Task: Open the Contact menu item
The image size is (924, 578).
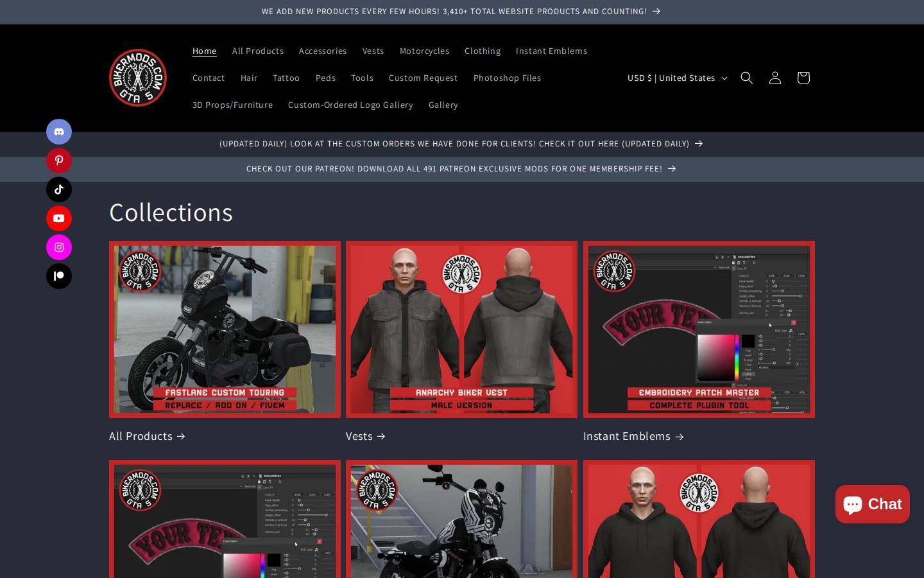Action: 209,78
